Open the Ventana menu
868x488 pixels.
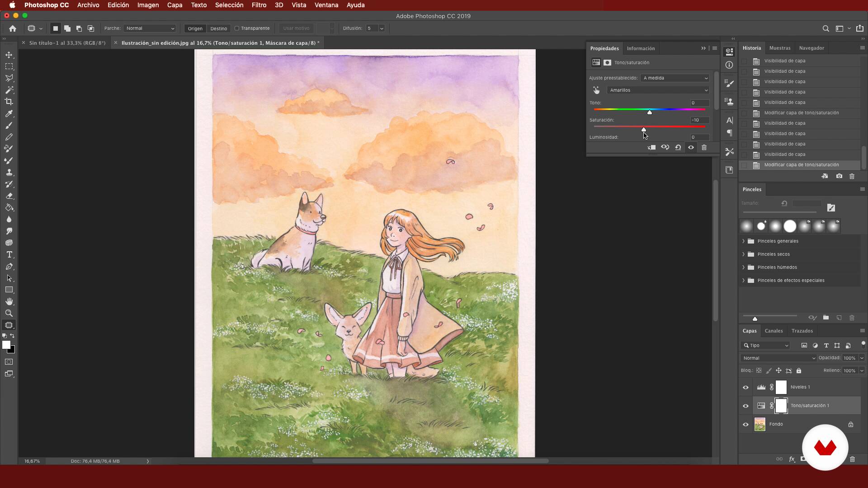pos(326,5)
